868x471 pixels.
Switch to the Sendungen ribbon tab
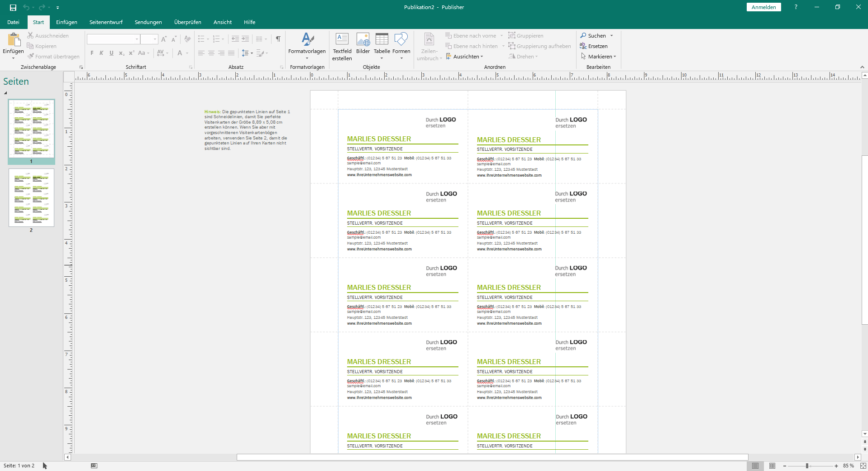(148, 22)
